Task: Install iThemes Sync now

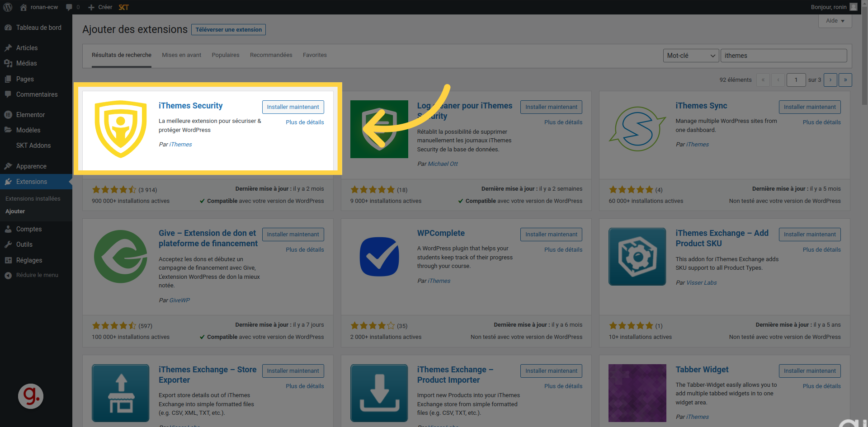Action: click(x=810, y=107)
